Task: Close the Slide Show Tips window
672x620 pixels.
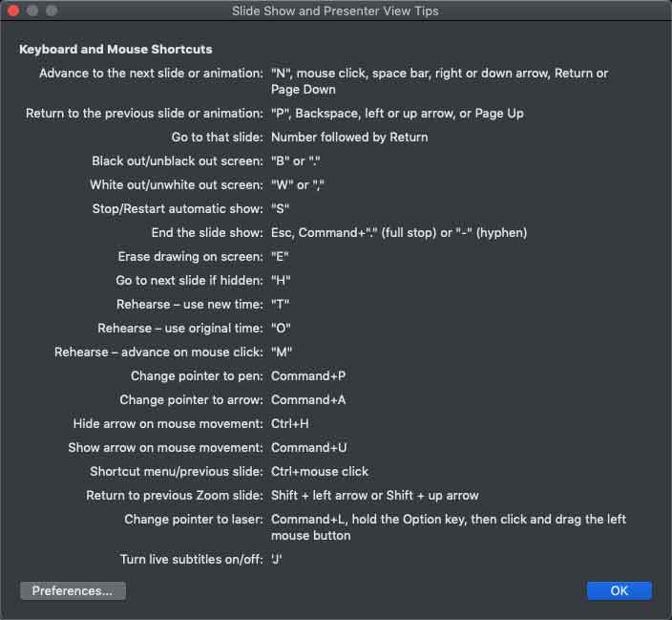Action: click(x=13, y=11)
